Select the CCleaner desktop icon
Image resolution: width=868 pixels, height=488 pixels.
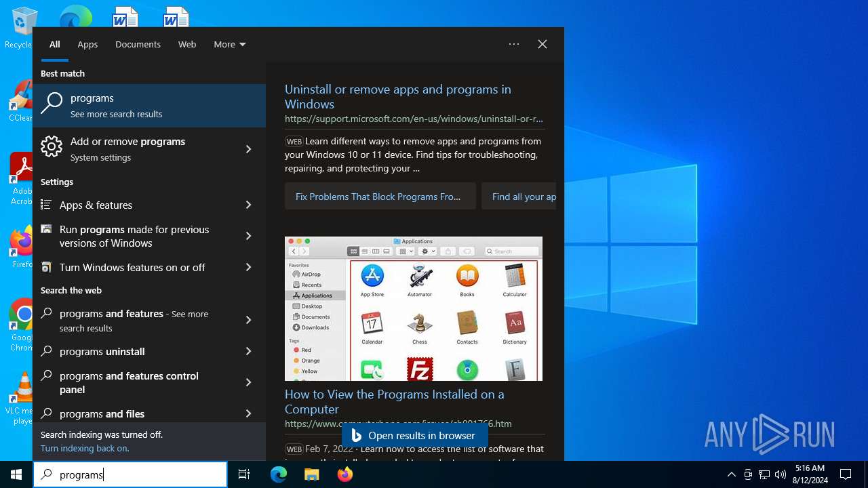(x=22, y=100)
